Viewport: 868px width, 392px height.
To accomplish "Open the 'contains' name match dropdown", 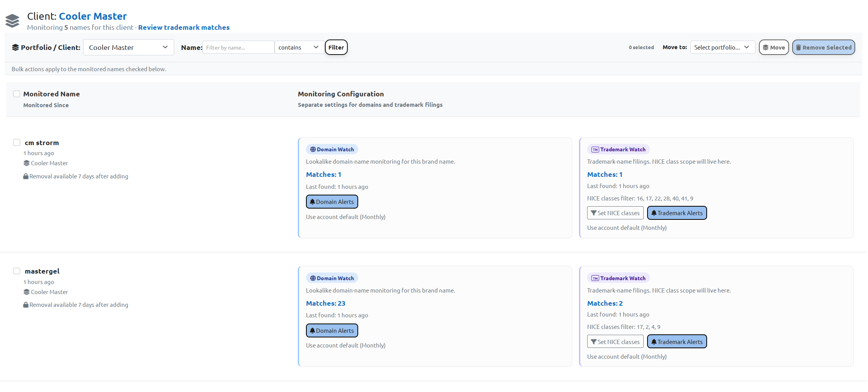I will [299, 47].
